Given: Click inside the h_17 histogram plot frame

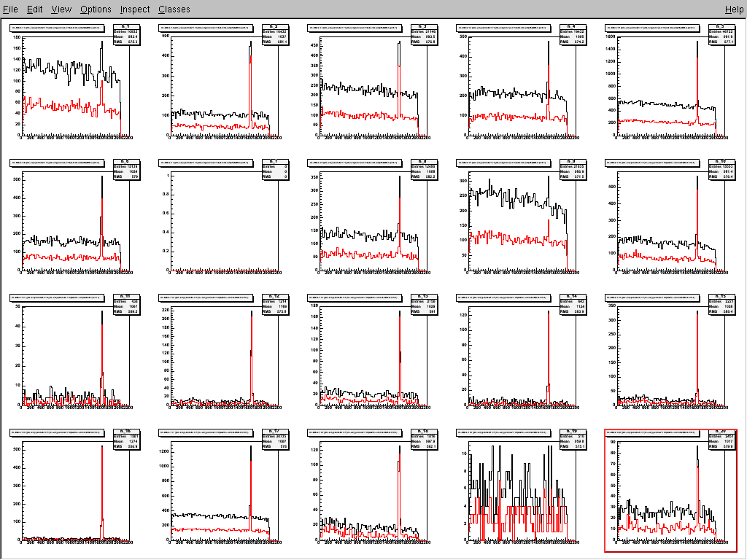Looking at the screenshot, I should 225,491.
